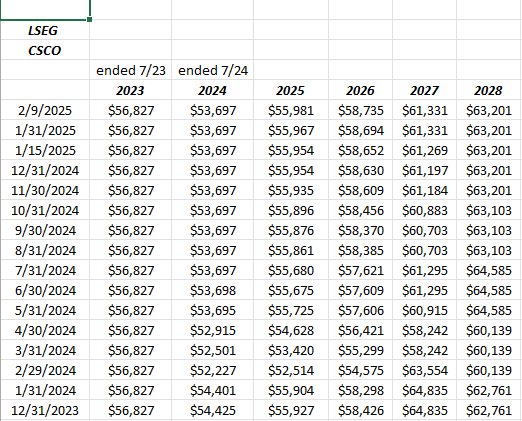The image size is (522, 421).
Task: Click the $58,630 cell in the 2026 column
Action: point(360,170)
